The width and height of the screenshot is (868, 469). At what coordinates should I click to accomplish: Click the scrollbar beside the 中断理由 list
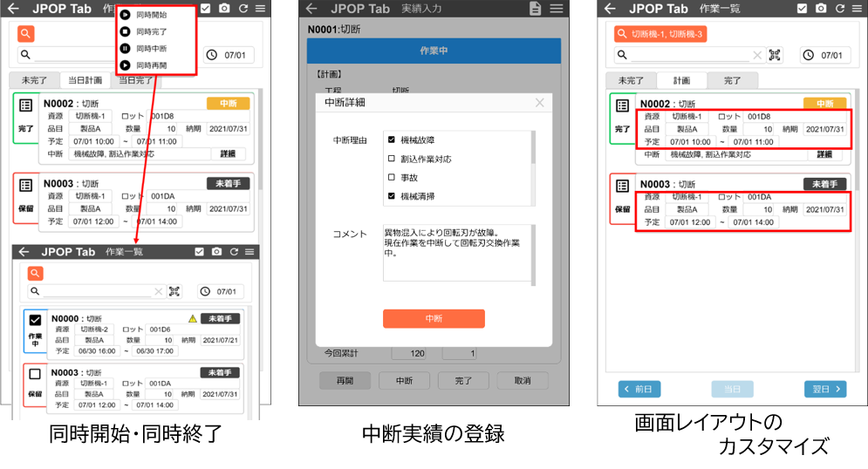532,168
